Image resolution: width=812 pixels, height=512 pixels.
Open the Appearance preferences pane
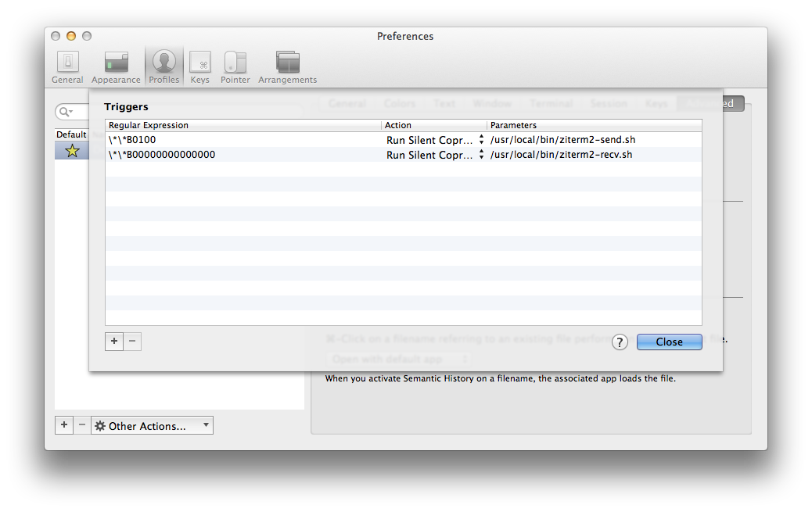(x=116, y=66)
